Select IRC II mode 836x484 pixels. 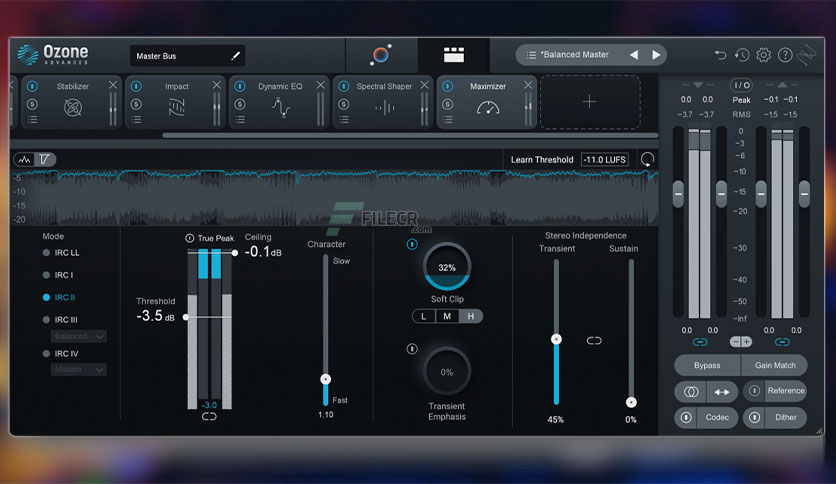(59, 297)
